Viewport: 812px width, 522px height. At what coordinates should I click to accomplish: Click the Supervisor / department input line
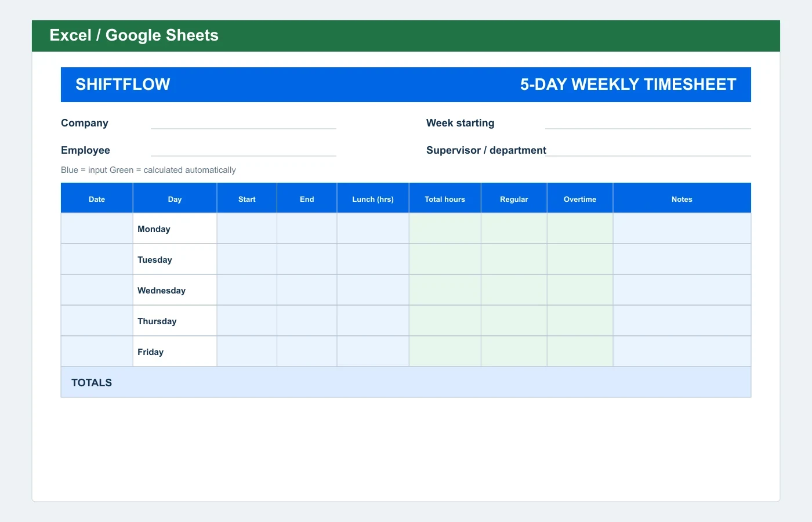tap(648, 150)
